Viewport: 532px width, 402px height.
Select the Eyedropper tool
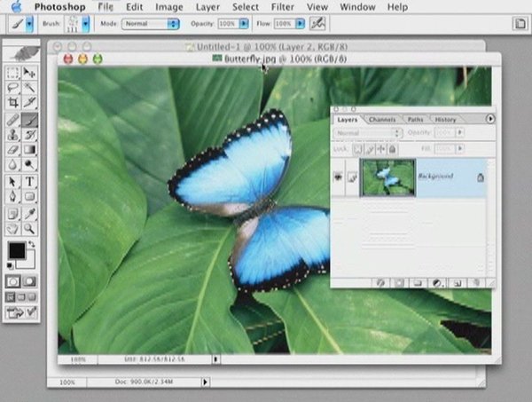tap(29, 212)
